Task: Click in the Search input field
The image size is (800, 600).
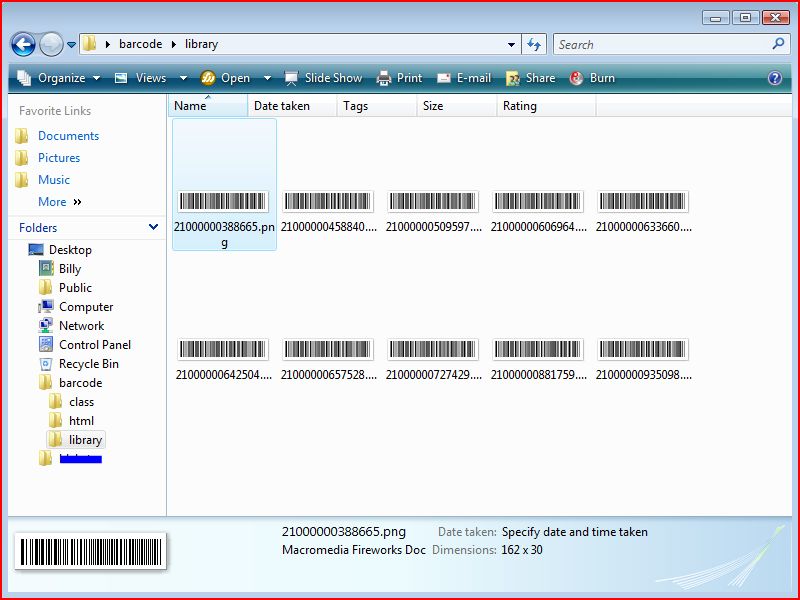Action: [x=660, y=44]
